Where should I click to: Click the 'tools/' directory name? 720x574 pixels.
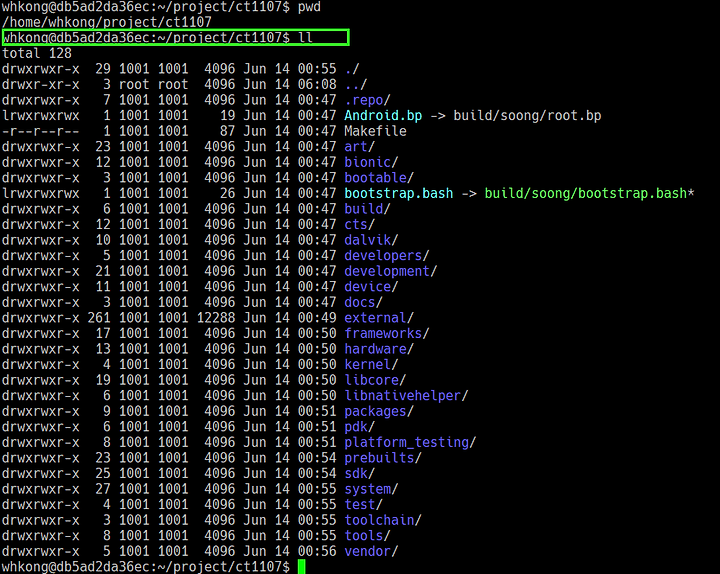point(367,536)
